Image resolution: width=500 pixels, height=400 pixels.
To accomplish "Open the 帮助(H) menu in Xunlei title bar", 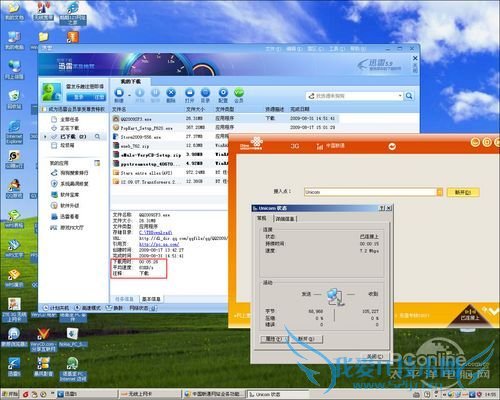I will (358, 49).
